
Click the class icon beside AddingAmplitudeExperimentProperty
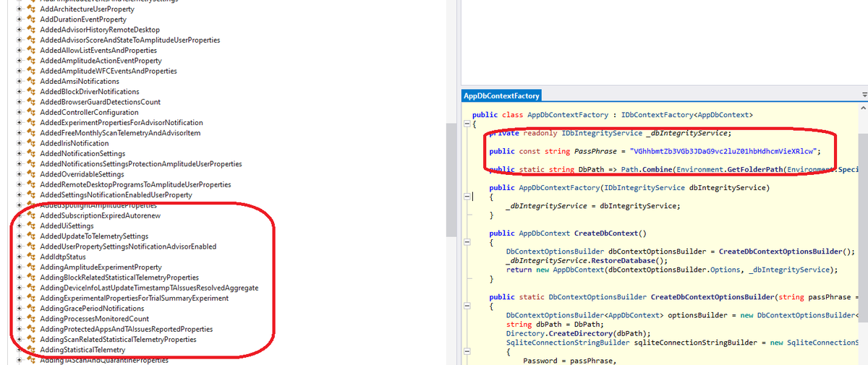[30, 267]
